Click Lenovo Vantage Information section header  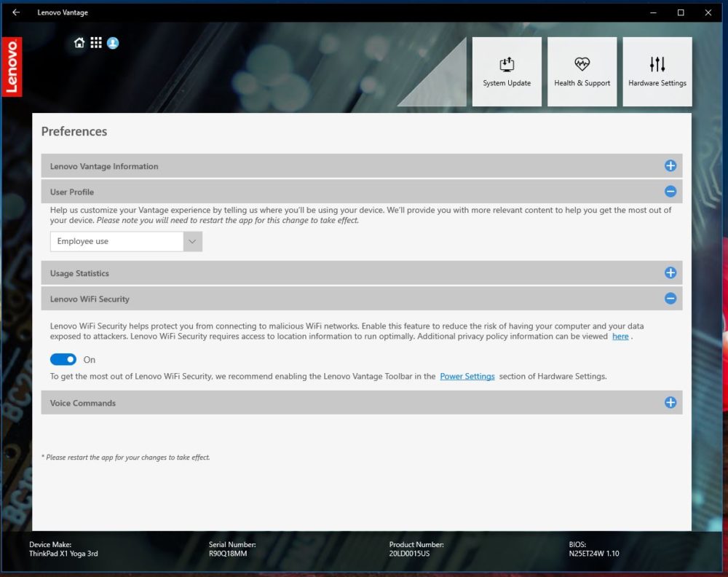pos(362,166)
